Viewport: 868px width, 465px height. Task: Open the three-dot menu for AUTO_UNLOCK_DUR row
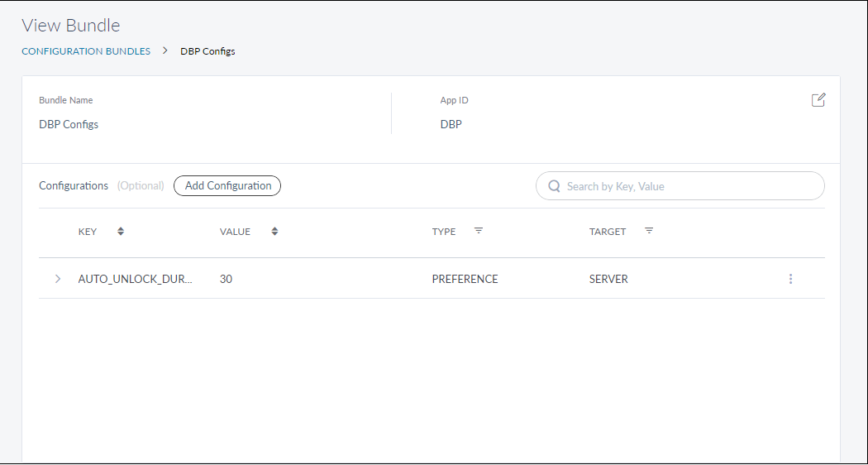pyautogui.click(x=790, y=279)
